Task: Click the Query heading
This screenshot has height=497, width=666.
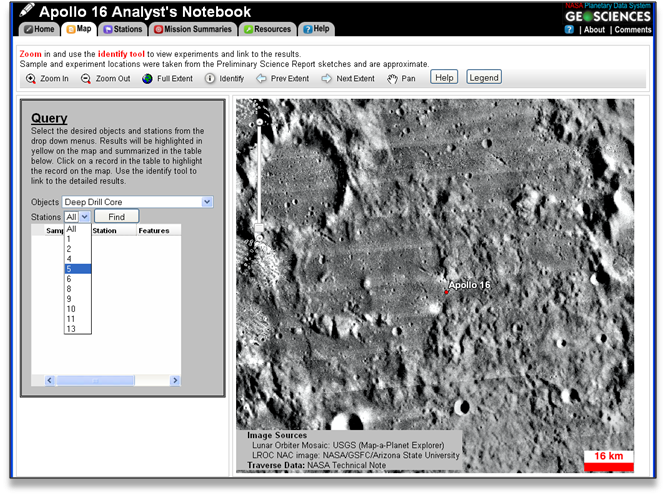Action: (49, 118)
